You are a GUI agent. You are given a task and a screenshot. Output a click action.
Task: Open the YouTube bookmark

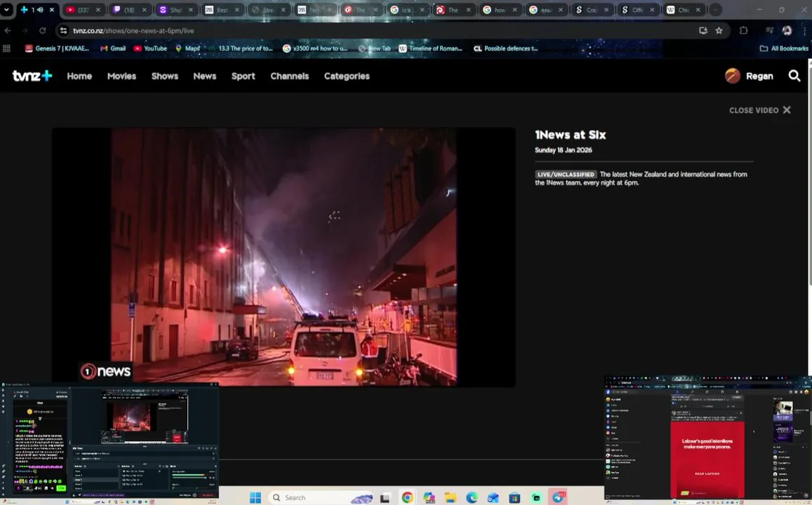(x=150, y=48)
